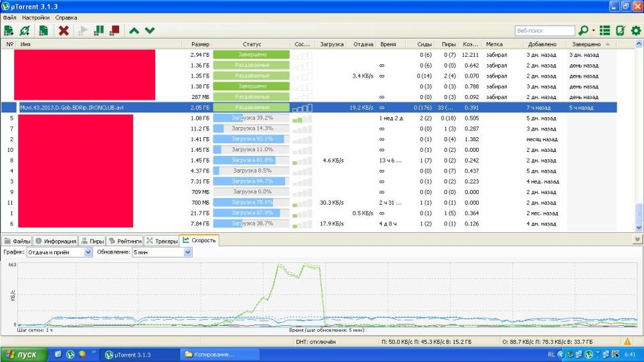
Task: Sort by the Отдача column header
Action: [x=363, y=44]
